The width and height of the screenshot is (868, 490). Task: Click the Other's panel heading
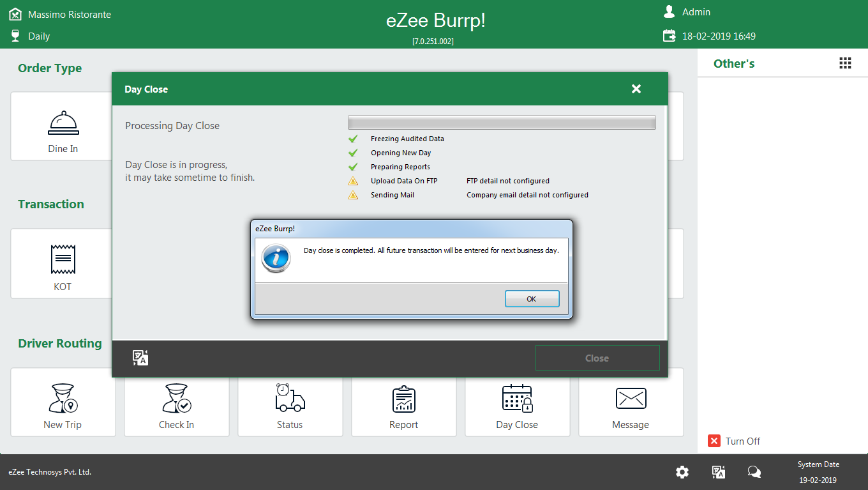pos(734,63)
